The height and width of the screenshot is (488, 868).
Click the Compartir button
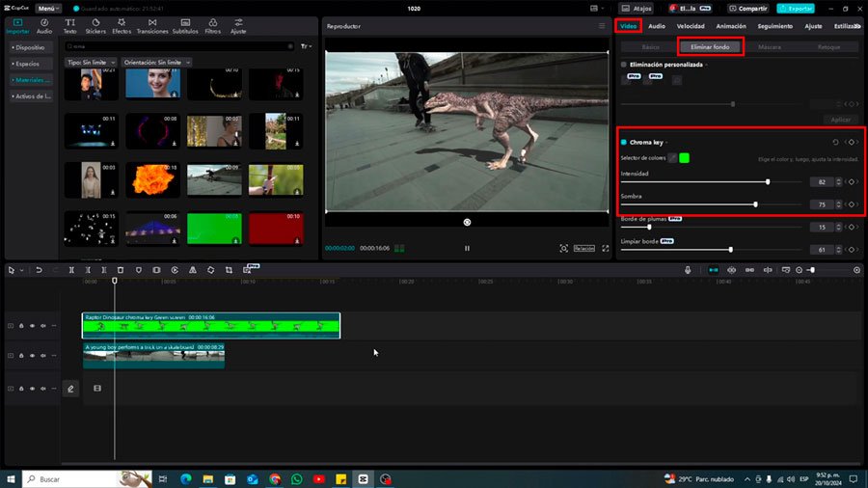[747, 9]
